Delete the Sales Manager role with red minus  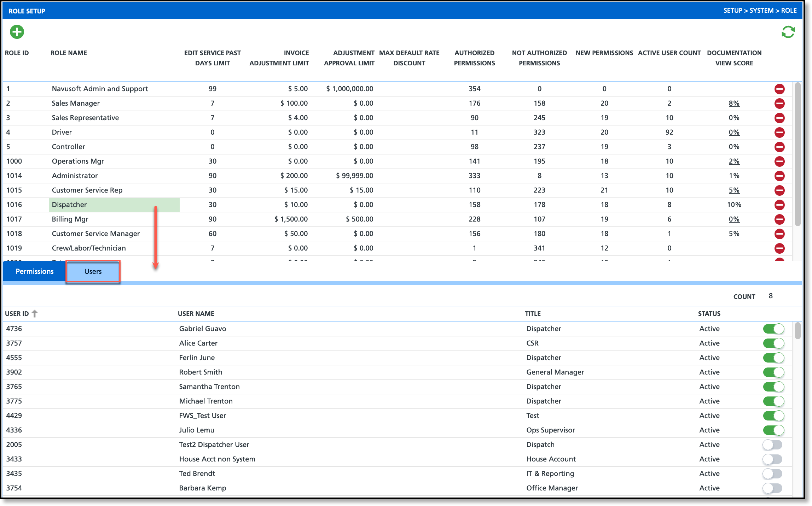779,104
